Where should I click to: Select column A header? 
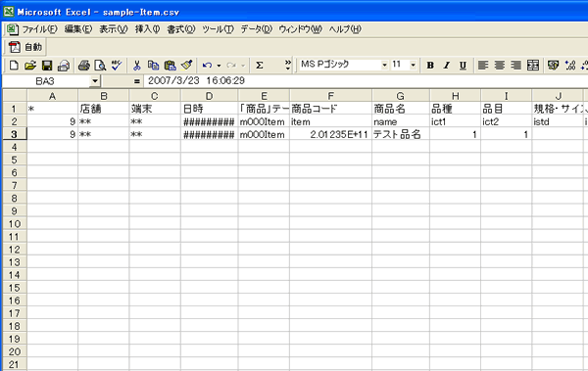pyautogui.click(x=53, y=96)
